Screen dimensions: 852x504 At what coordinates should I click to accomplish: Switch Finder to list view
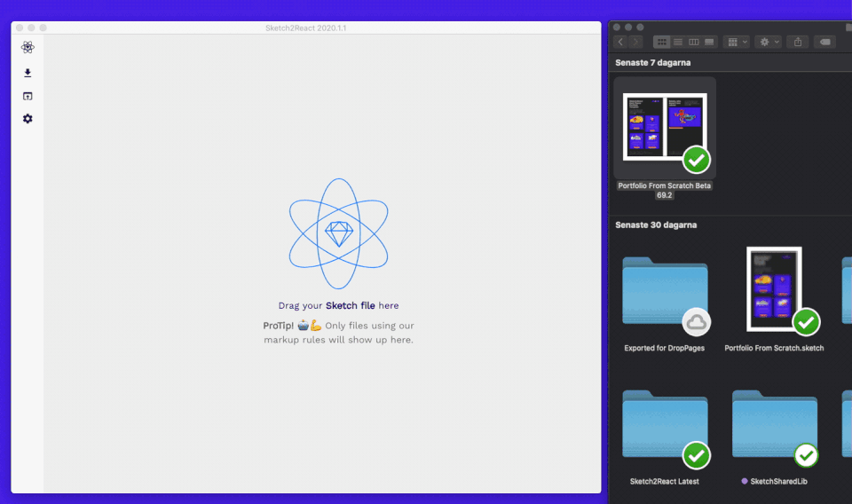pyautogui.click(x=677, y=42)
